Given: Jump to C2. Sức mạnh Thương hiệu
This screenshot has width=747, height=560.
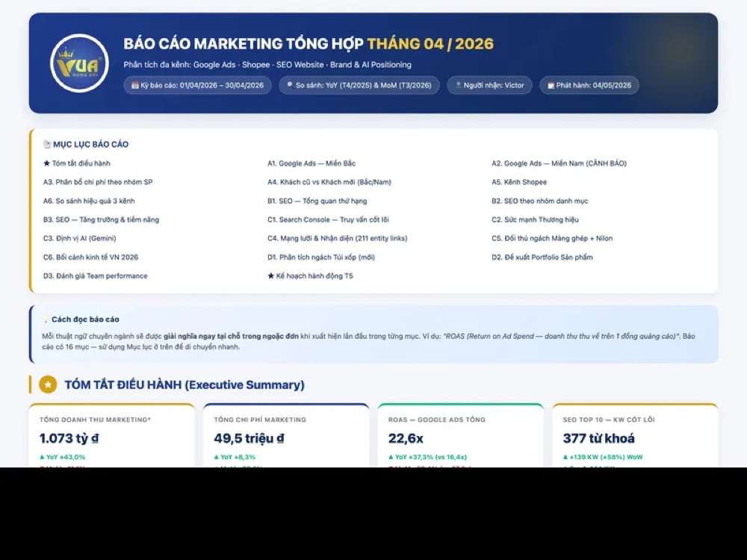Looking at the screenshot, I should pos(535,220).
